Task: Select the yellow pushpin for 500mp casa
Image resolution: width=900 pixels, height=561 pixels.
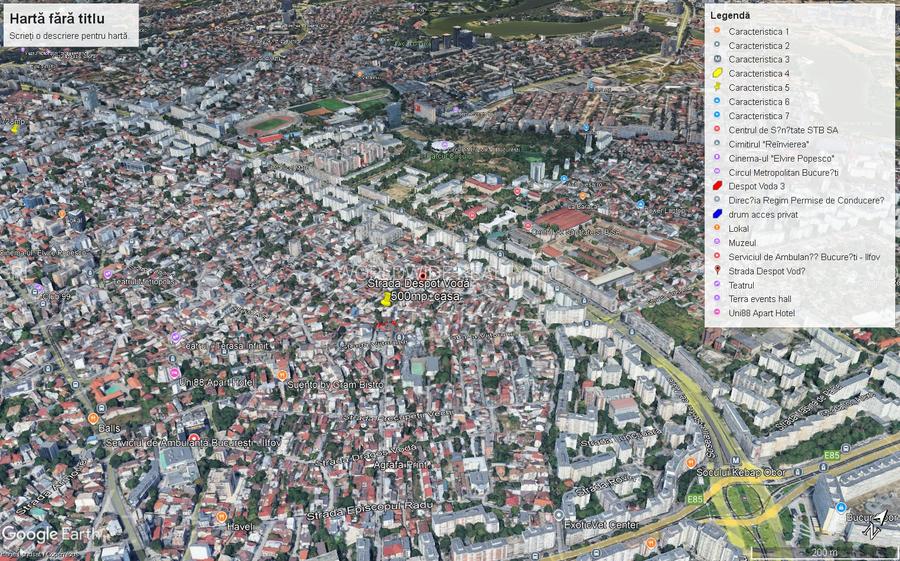Action: point(386,299)
